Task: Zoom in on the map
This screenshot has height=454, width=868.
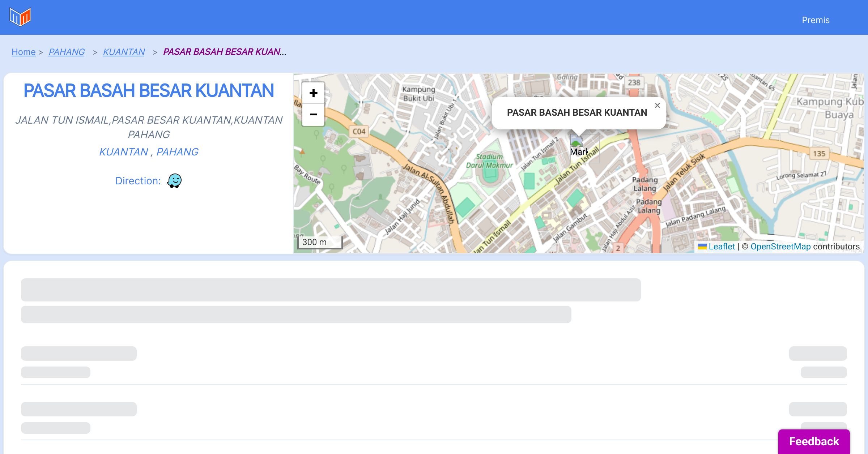Action: 313,93
